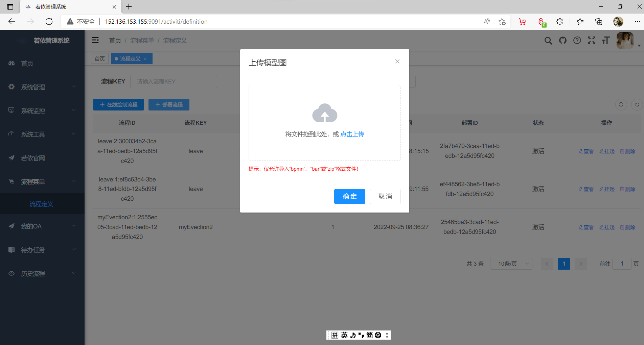Open the help document question icon
This screenshot has width=644, height=345.
(x=577, y=41)
